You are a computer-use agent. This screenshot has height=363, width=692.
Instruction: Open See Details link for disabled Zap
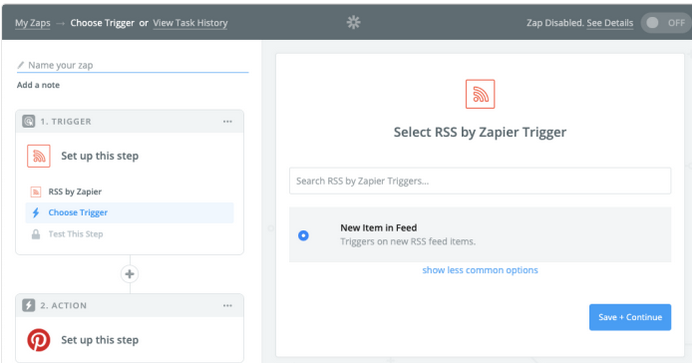[609, 23]
